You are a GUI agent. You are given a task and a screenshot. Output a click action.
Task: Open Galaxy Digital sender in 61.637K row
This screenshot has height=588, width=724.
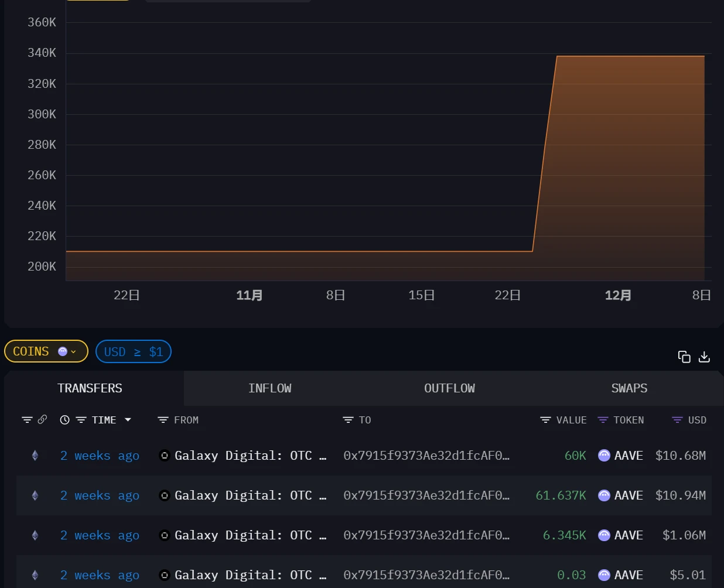243,495
